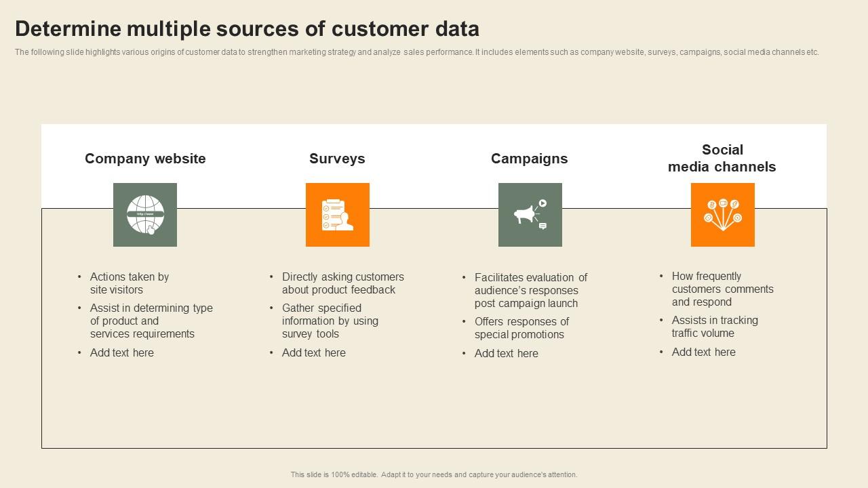Image resolution: width=868 pixels, height=488 pixels.
Task: Click 'Assists in tracking traffic volume' bullet
Action: coord(715,327)
